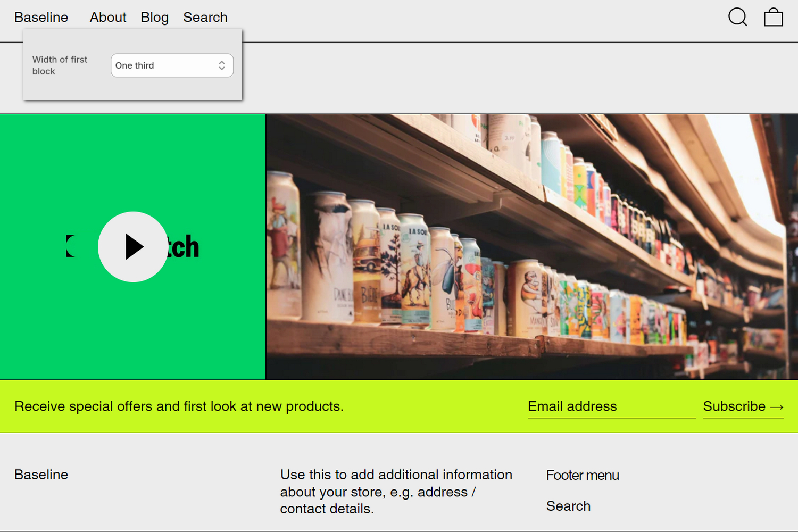Click the Subscribe button

click(743, 406)
